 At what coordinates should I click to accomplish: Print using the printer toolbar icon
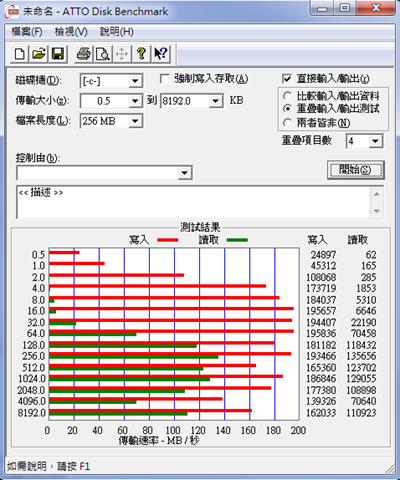[x=83, y=54]
